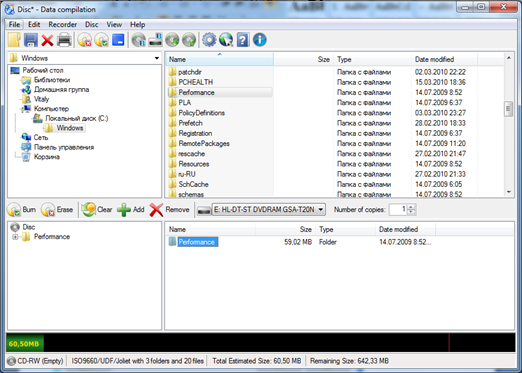
Task: Click the Number of copies input field
Action: [398, 210]
